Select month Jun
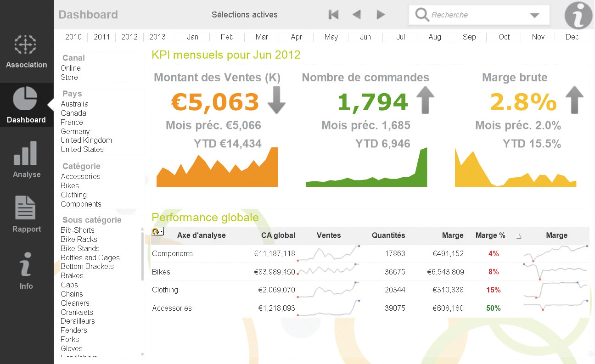 pos(365,37)
